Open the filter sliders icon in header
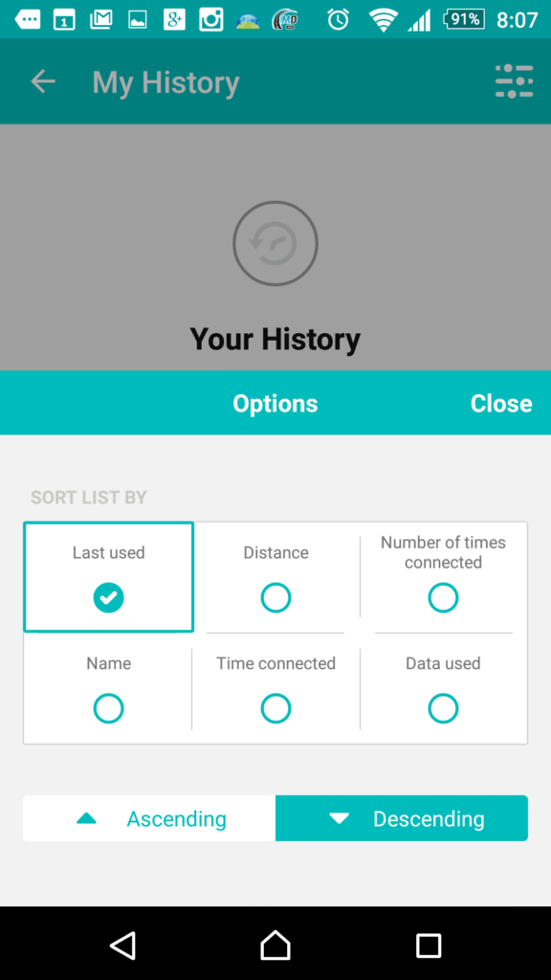 click(514, 81)
